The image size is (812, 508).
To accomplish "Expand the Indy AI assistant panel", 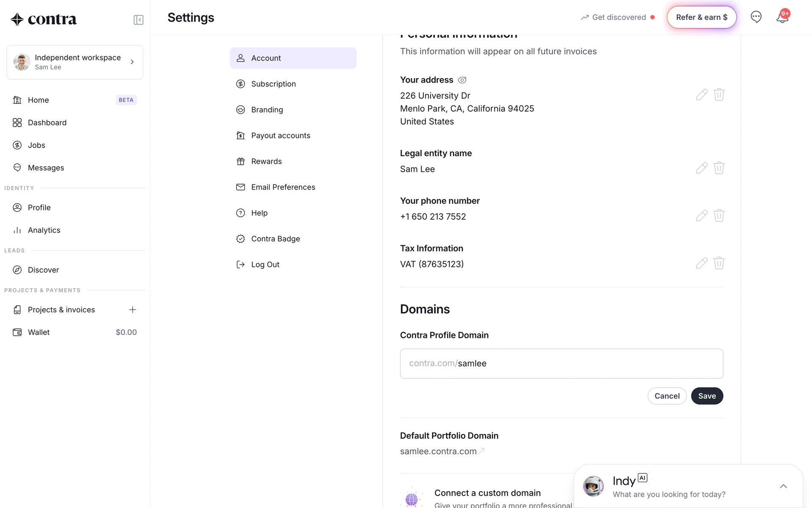I will pyautogui.click(x=783, y=486).
